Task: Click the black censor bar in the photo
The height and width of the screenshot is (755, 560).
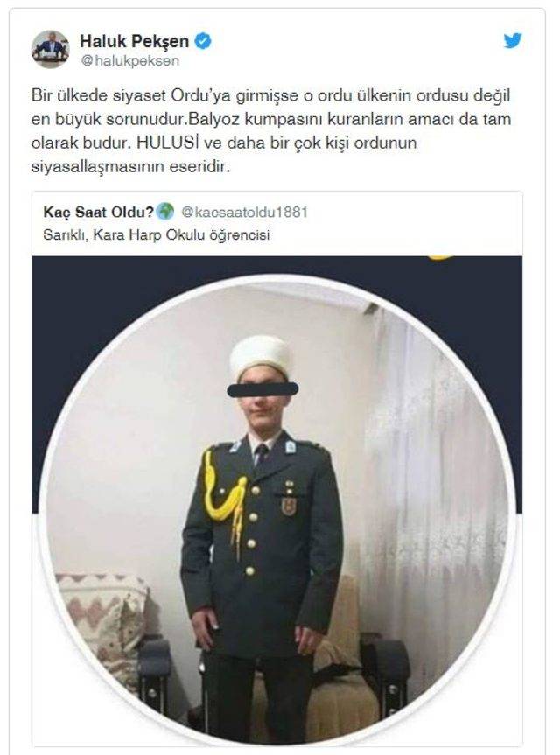Action: pos(262,389)
